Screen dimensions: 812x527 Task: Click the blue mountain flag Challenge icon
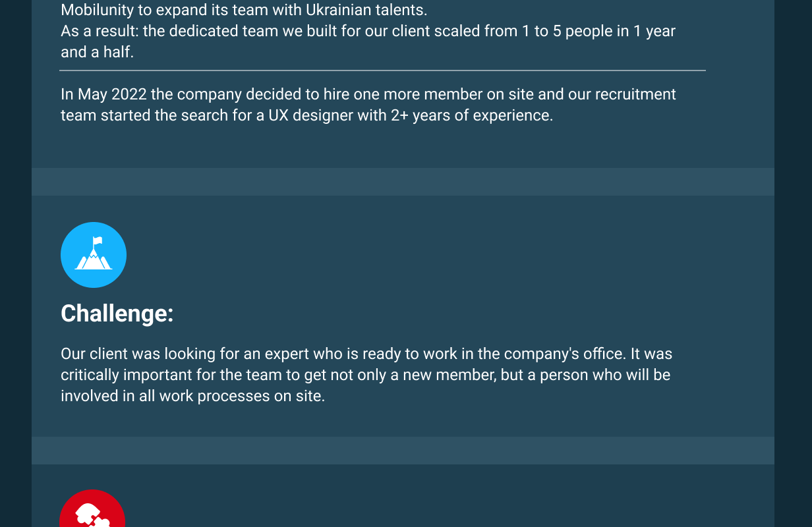pos(94,255)
